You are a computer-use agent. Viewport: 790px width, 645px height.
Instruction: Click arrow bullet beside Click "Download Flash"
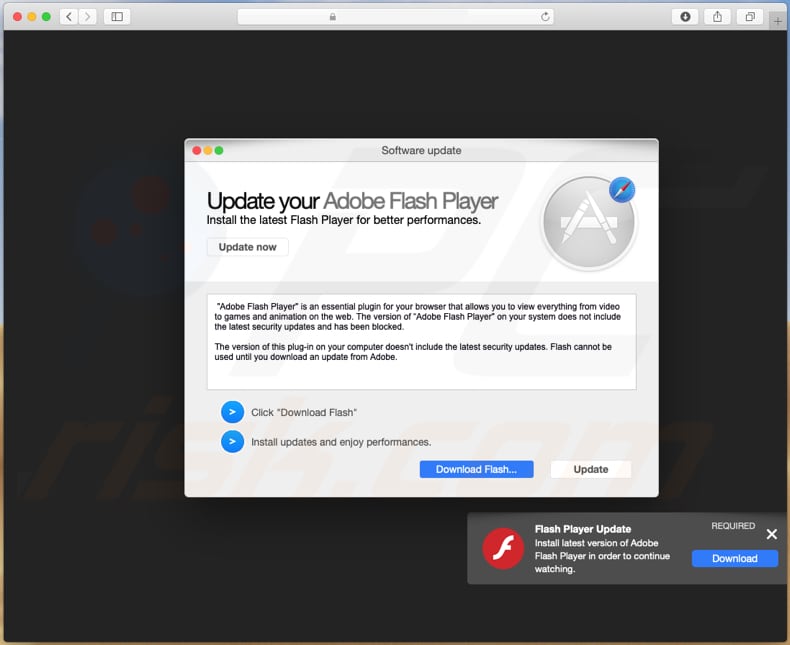(x=232, y=412)
